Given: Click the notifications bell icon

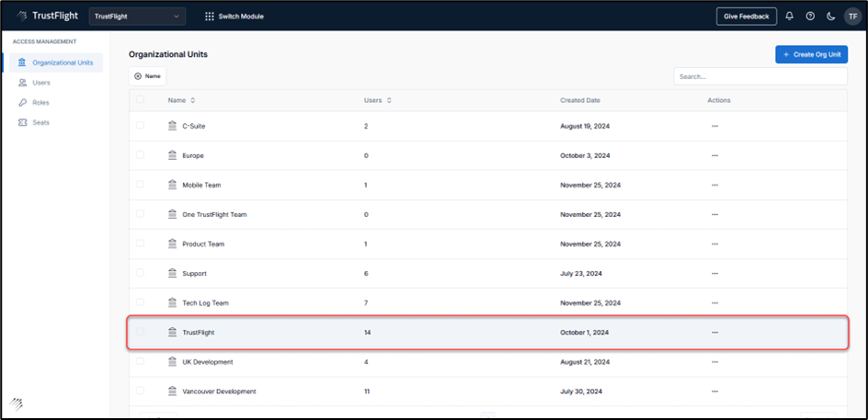Looking at the screenshot, I should tap(789, 16).
